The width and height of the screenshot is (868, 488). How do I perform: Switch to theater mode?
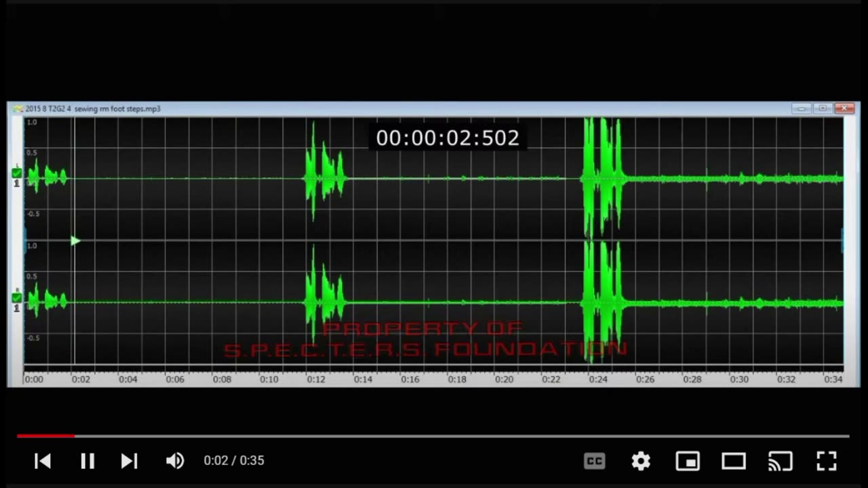point(734,461)
